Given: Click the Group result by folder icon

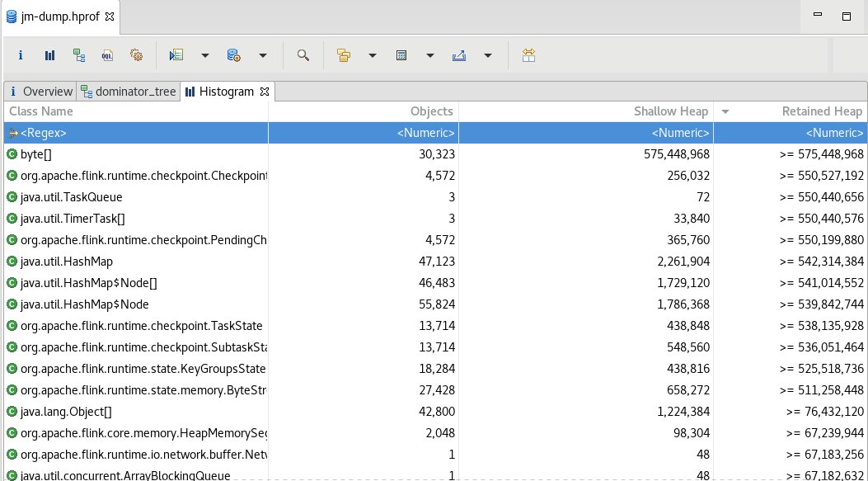Looking at the screenshot, I should tap(344, 55).
